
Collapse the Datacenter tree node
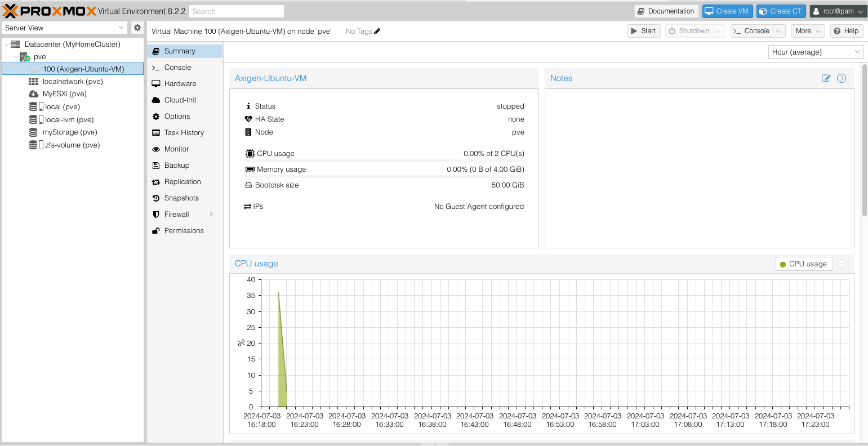(x=6, y=44)
